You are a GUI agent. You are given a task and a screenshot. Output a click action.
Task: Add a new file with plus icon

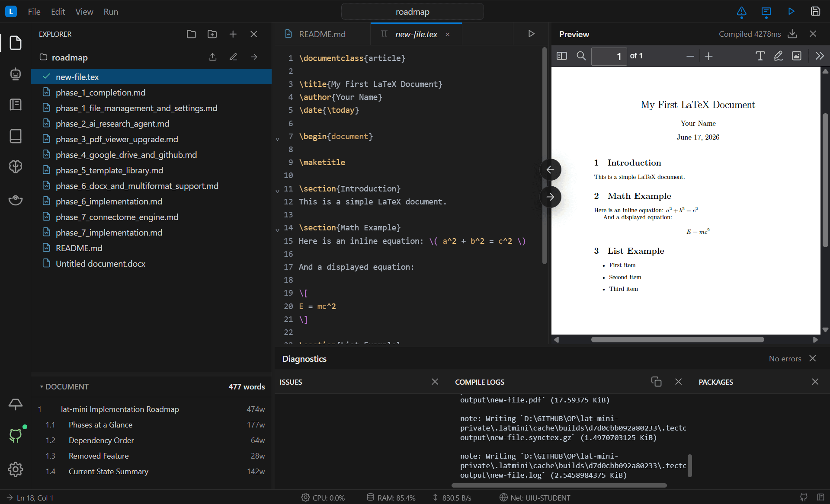coord(233,34)
